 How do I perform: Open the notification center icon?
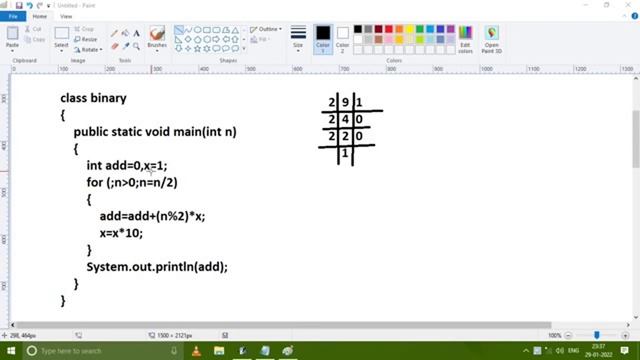pyautogui.click(x=624, y=351)
